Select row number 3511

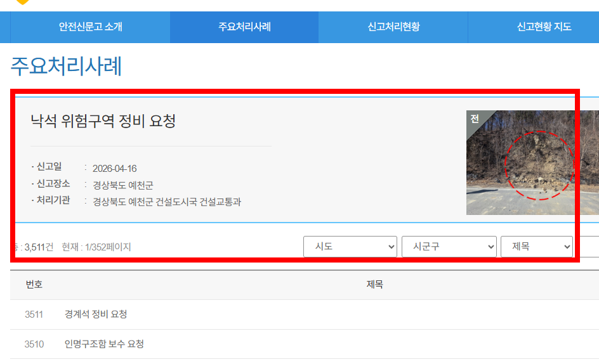34,315
